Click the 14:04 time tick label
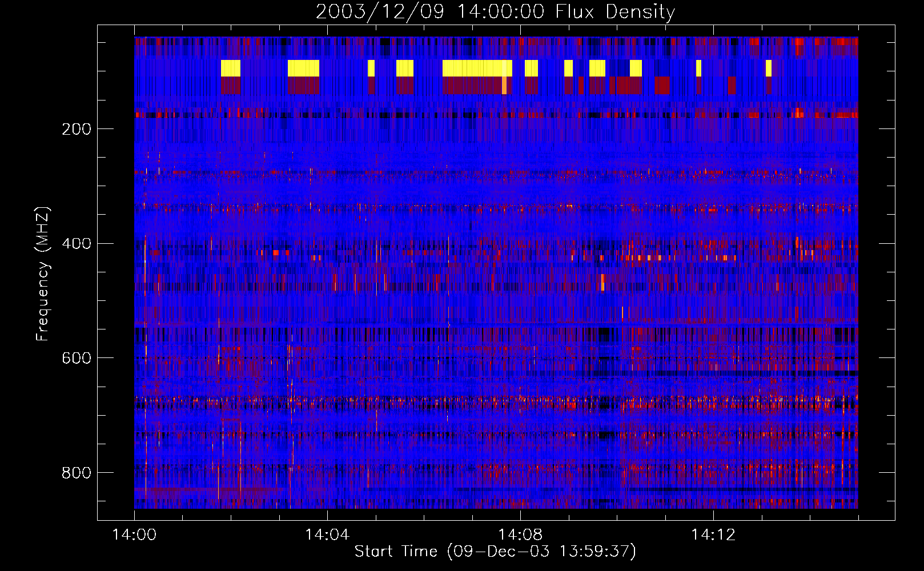 (x=327, y=535)
